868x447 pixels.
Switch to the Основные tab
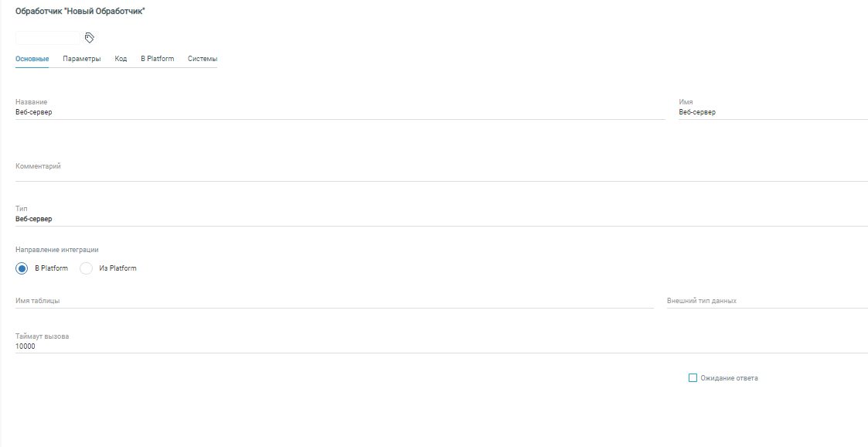(32, 59)
